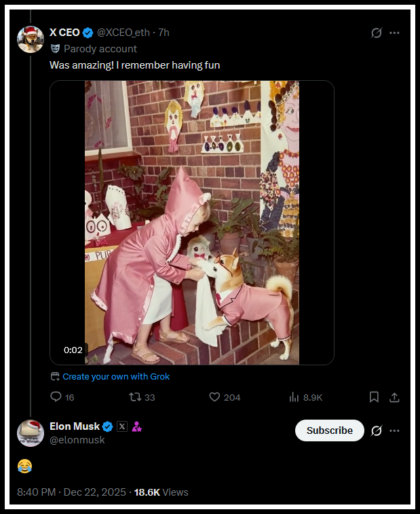Click Grok icon beside Subscribe button

[x=377, y=430]
